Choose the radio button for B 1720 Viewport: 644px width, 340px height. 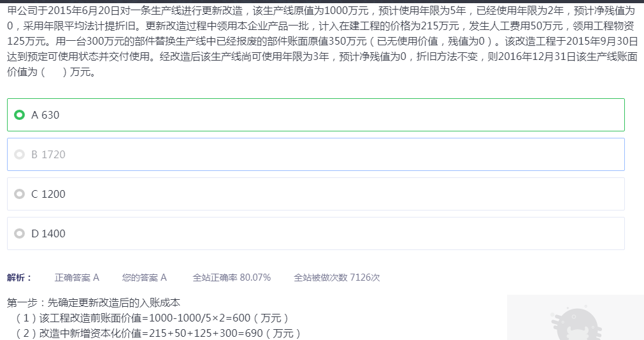(20, 154)
